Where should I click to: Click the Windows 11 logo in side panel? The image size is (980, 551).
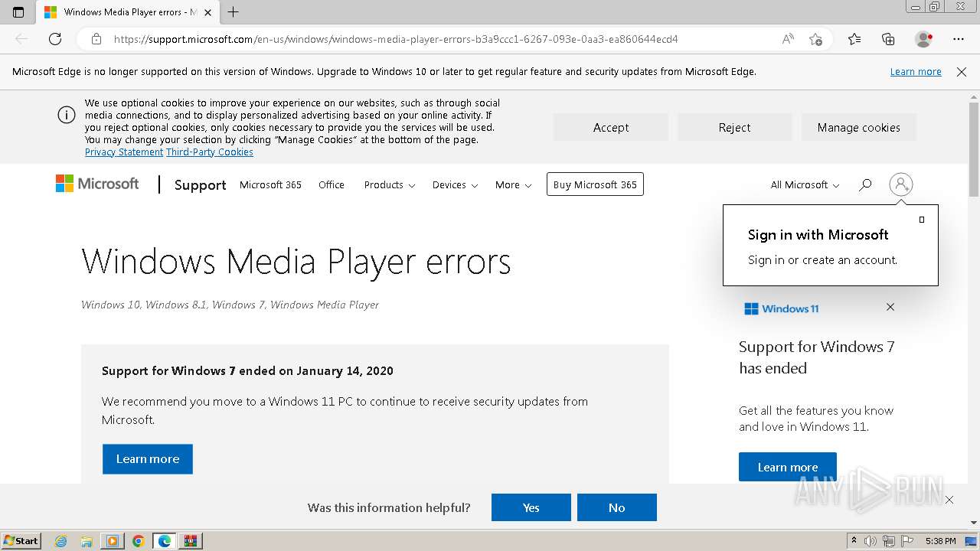pos(782,308)
